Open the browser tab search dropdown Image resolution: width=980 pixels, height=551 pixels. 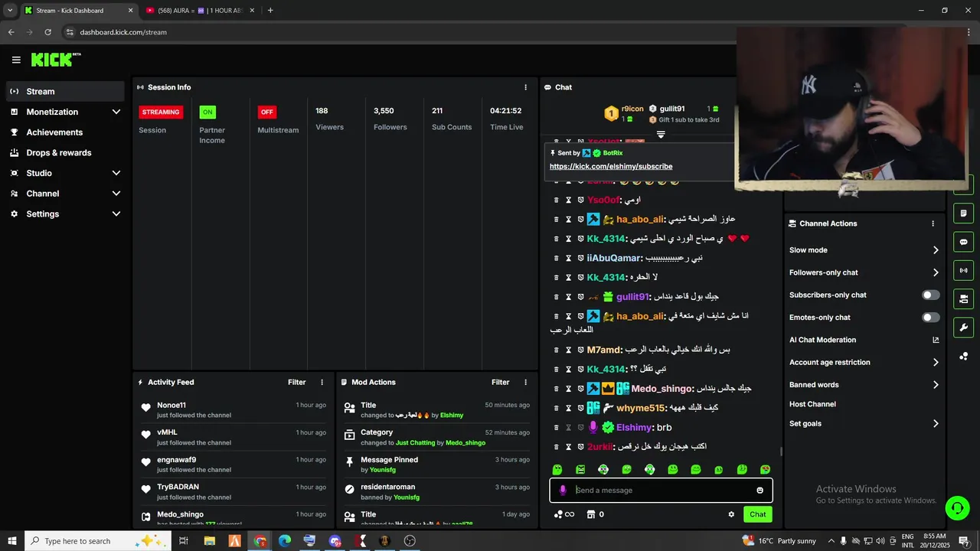(10, 11)
